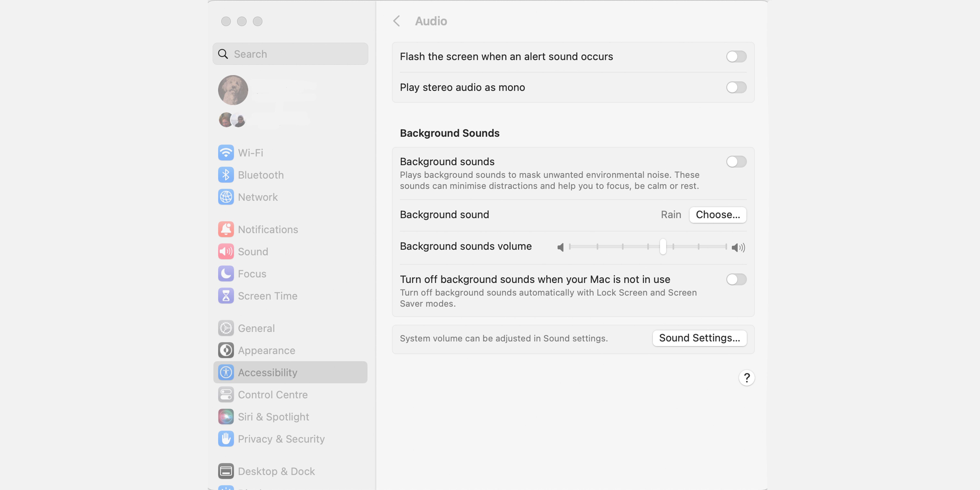Click the Wi-Fi icon in sidebar
The width and height of the screenshot is (980, 490).
click(226, 153)
